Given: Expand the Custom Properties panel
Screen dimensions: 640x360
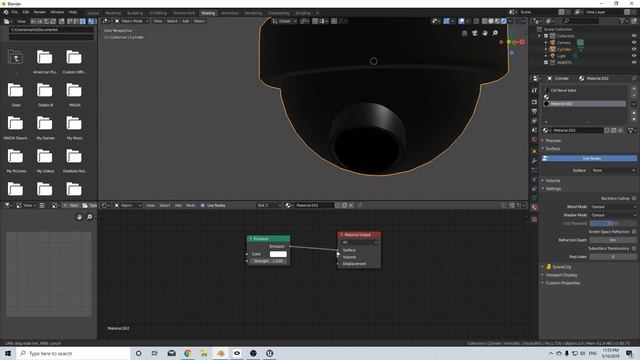Looking at the screenshot, I should tap(561, 283).
